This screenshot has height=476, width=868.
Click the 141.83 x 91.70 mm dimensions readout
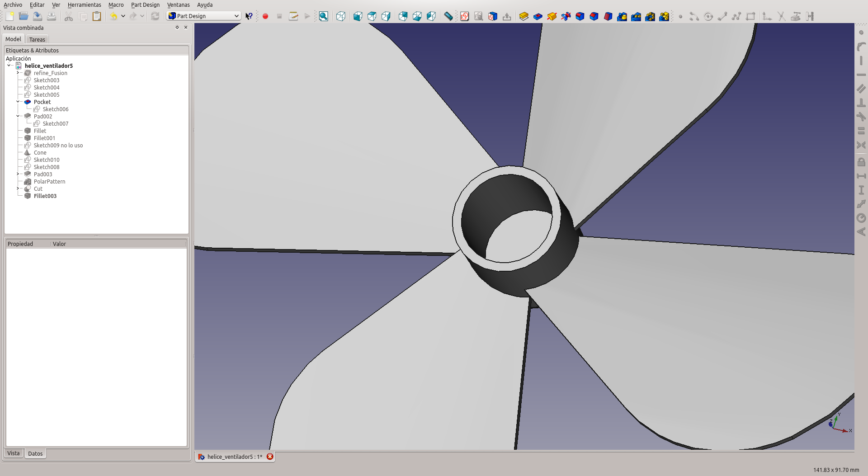point(836,470)
